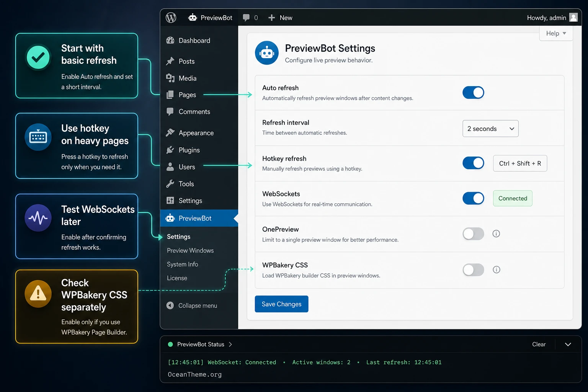Click the Collapse menu link
The image size is (588, 392).
click(x=198, y=305)
